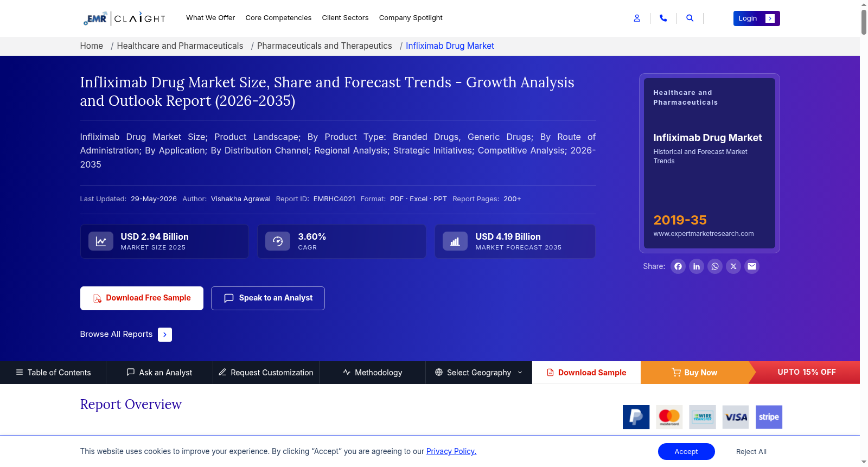Click the Infliximab report cover thumbnail
The width and height of the screenshot is (868, 467).
(710, 163)
